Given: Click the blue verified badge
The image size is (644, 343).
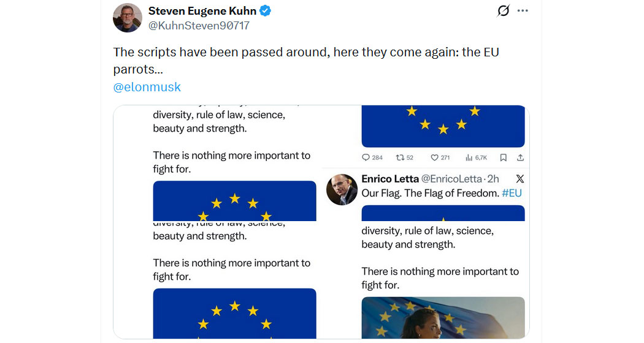Looking at the screenshot, I should 266,11.
